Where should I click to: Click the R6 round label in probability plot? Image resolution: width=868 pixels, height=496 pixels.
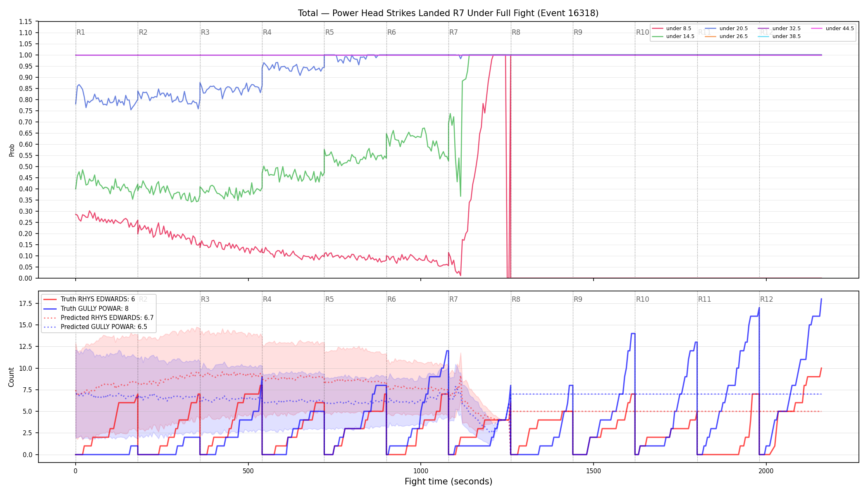click(391, 32)
